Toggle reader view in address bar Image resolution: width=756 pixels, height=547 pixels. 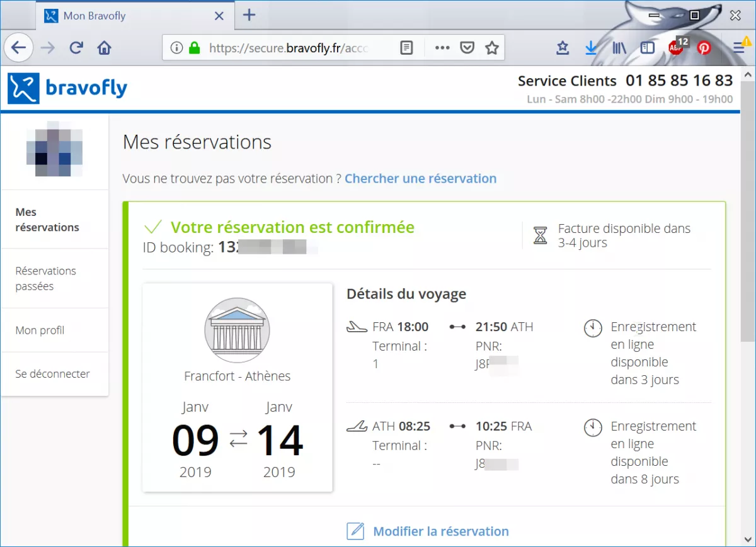coord(407,48)
